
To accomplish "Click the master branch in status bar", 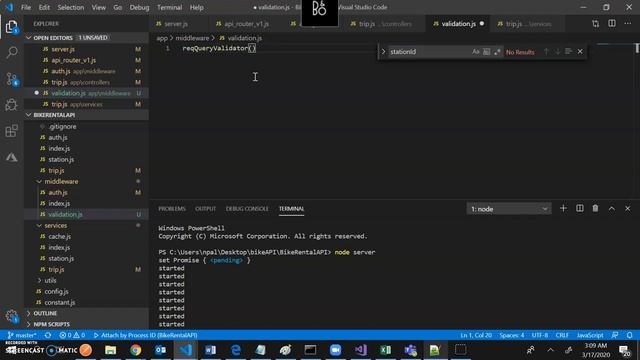I will tap(22, 335).
